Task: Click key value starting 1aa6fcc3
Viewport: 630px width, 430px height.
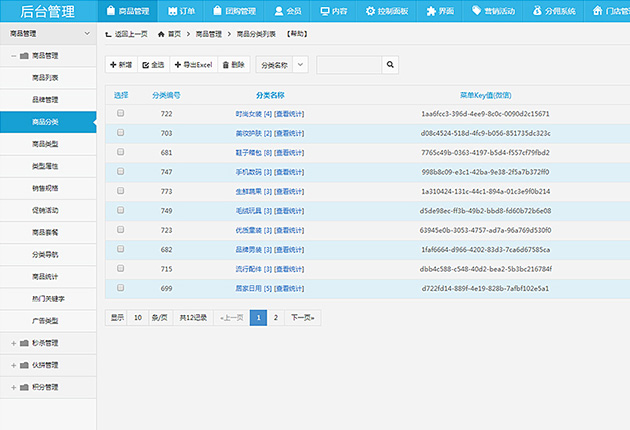Action: [485, 114]
